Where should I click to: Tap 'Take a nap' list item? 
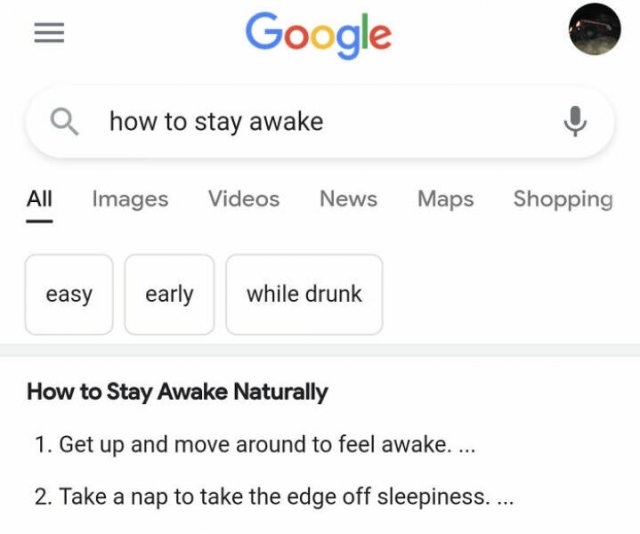(274, 497)
